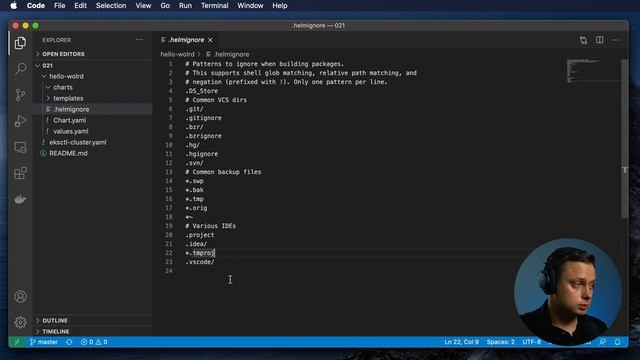
Task: Click Ln 22, Col 9 cursor position
Action: pos(461,342)
